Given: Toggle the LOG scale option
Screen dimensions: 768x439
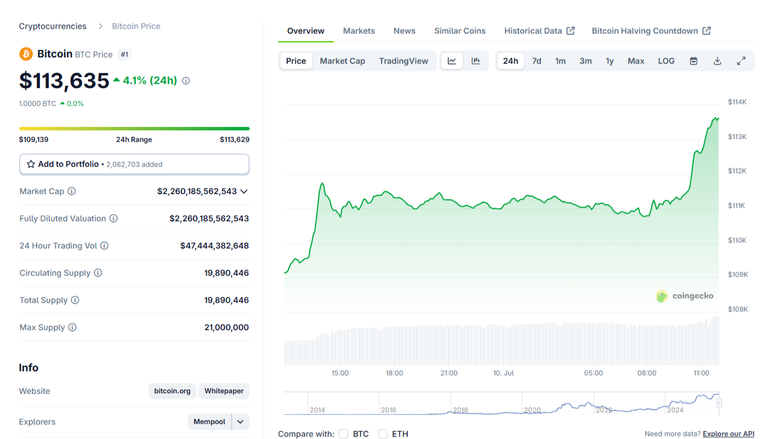Looking at the screenshot, I should pos(666,61).
